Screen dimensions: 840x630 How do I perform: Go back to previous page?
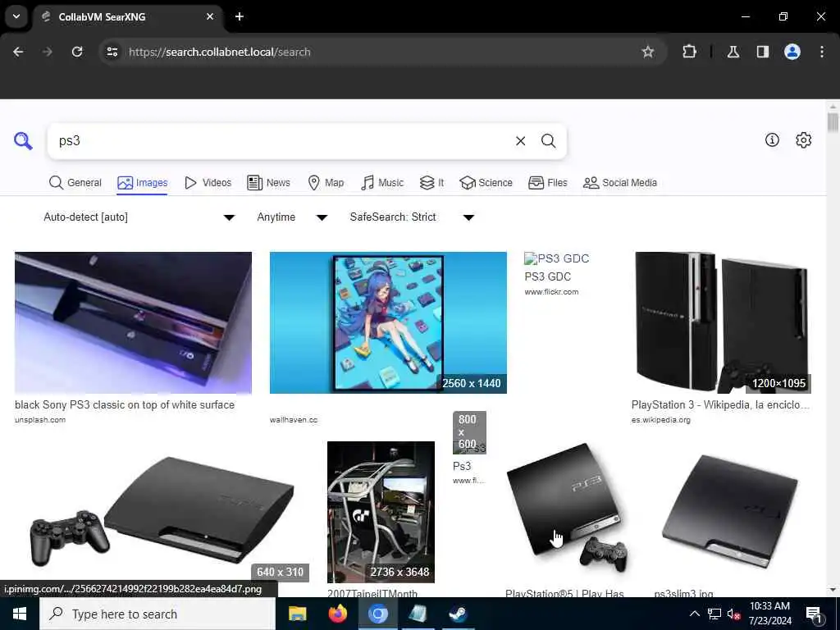(18, 52)
